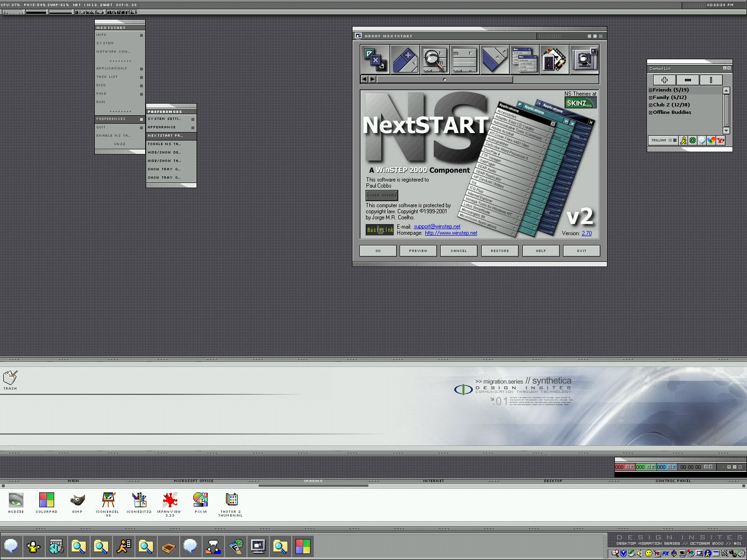Click the AIM running-man icon in the bottom dock
This screenshot has height=560, width=747.
(x=123, y=546)
